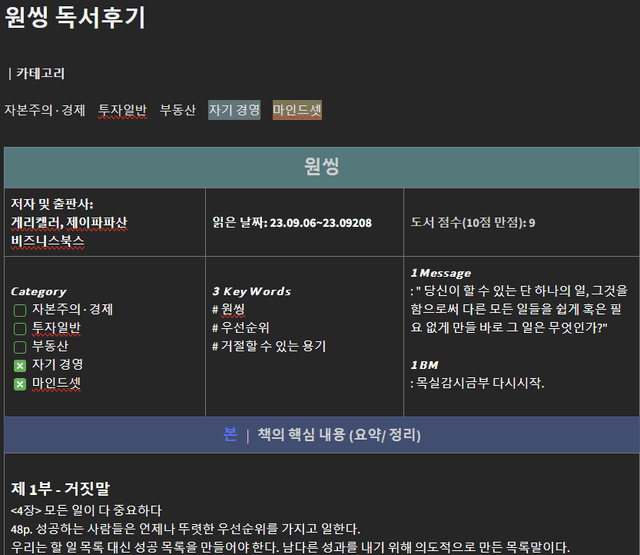The height and width of the screenshot is (555, 640).
Task: Click the 책의 핵심 내용 section title
Action: pyautogui.click(x=339, y=435)
